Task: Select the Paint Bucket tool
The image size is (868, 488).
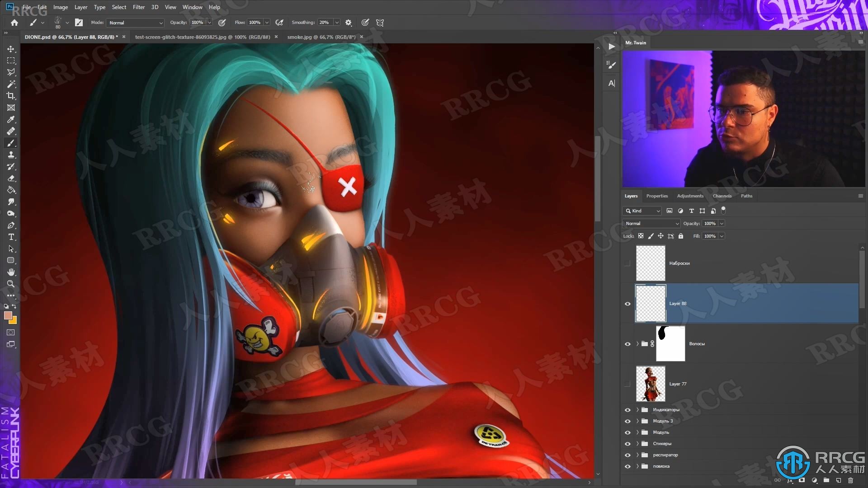Action: coord(11,190)
